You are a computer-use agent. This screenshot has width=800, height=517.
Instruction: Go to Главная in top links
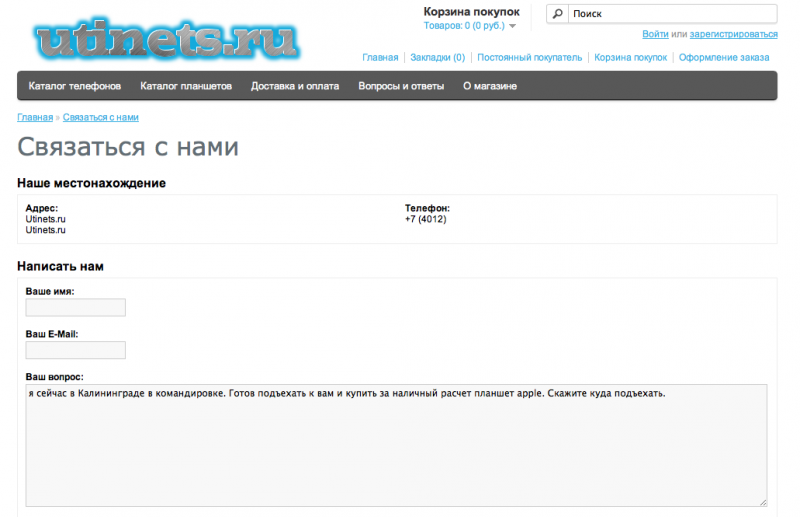(380, 57)
